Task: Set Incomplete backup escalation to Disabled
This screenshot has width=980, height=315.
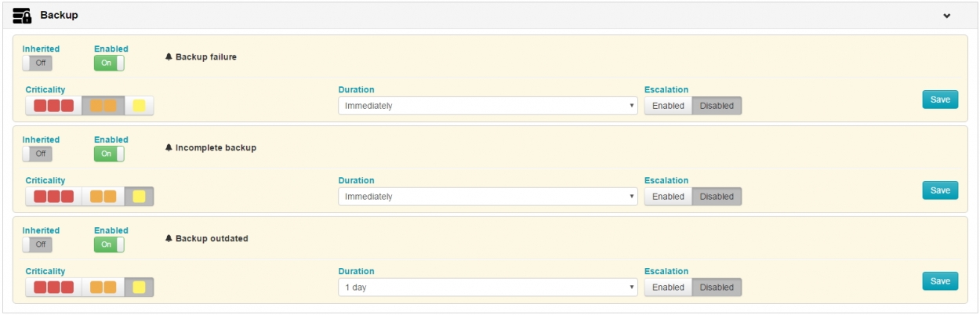Action: point(717,197)
